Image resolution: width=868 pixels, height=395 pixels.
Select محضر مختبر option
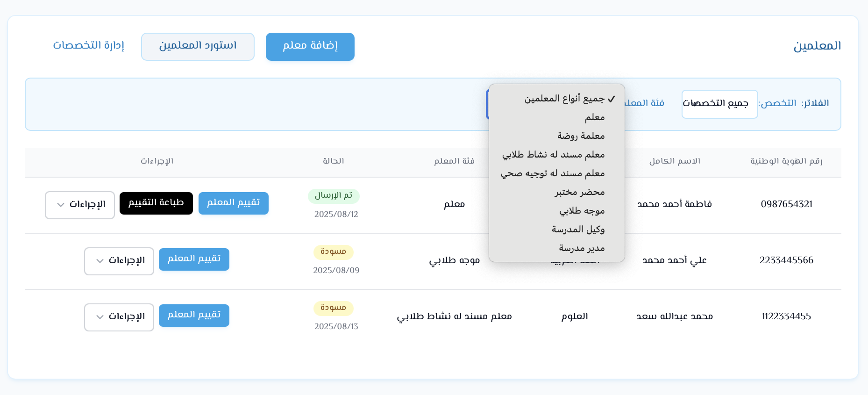(x=579, y=192)
